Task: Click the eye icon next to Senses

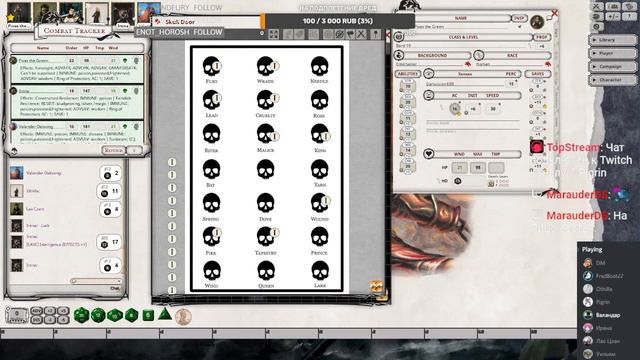Action: click(429, 74)
